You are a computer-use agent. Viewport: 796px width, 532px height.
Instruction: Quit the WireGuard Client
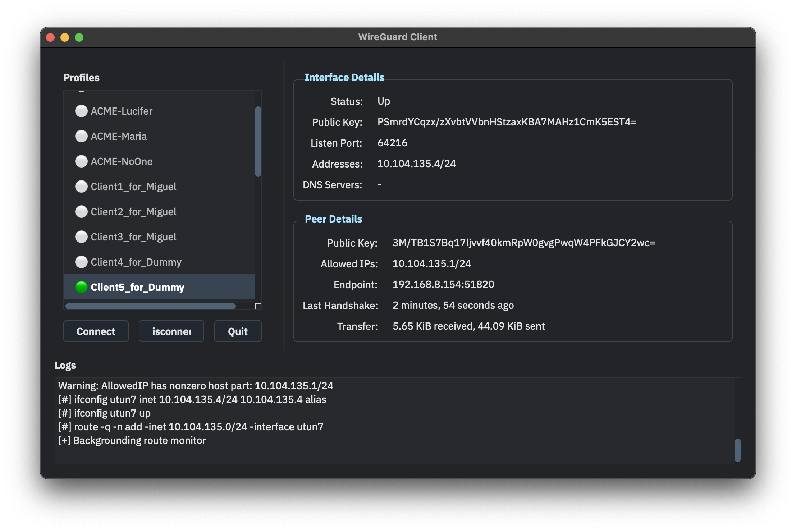[x=238, y=331]
